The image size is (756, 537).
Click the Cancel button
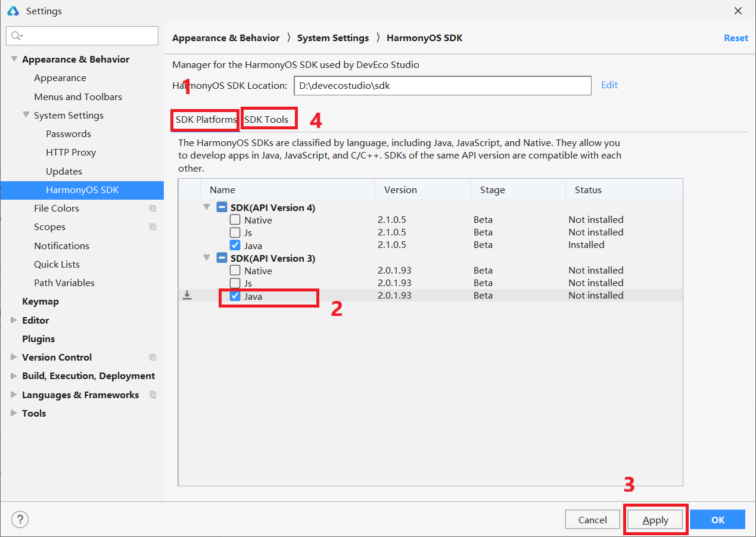pos(593,520)
